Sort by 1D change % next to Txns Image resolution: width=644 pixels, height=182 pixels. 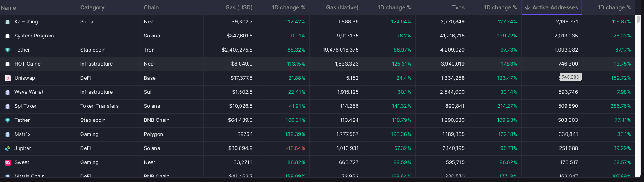click(500, 7)
